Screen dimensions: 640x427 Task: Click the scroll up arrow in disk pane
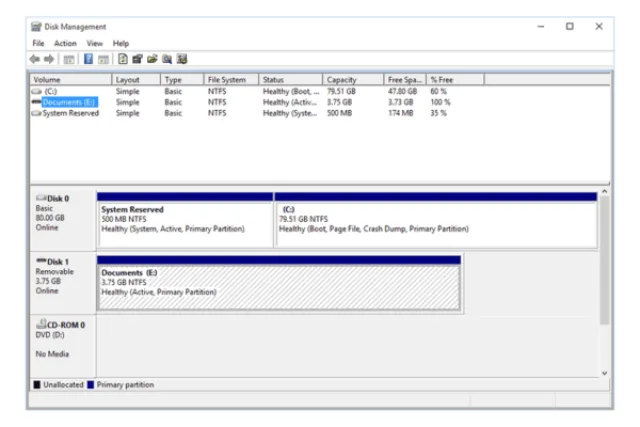604,191
